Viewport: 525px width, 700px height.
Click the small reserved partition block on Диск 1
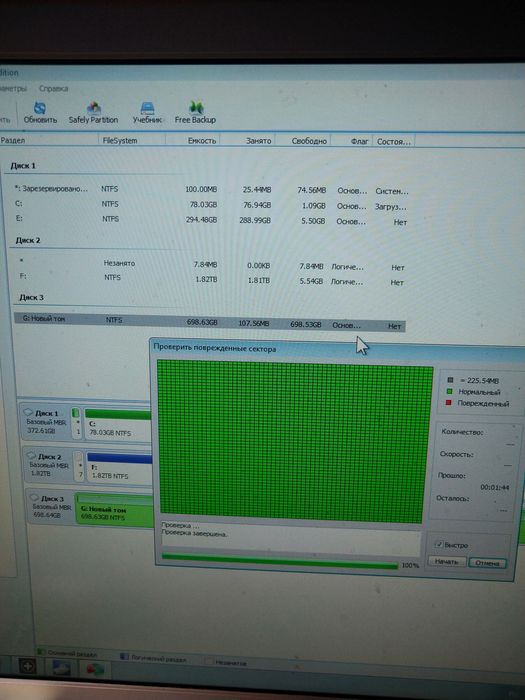(76, 422)
